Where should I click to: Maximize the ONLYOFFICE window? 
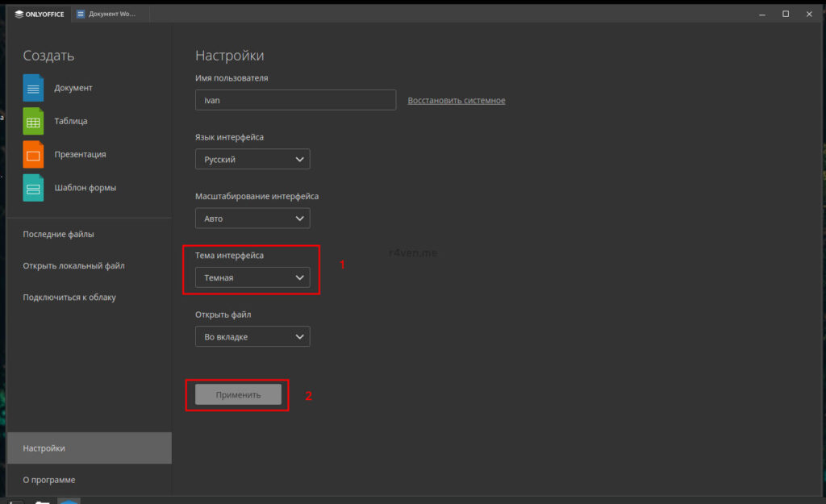(x=786, y=14)
